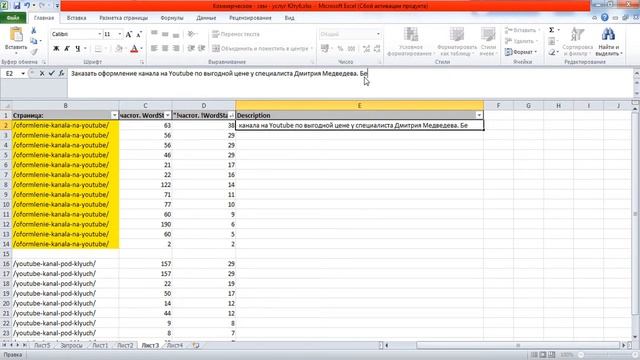Add a new worksheet using the insert sheet icon
The height and width of the screenshot is (360, 640).
196,345
